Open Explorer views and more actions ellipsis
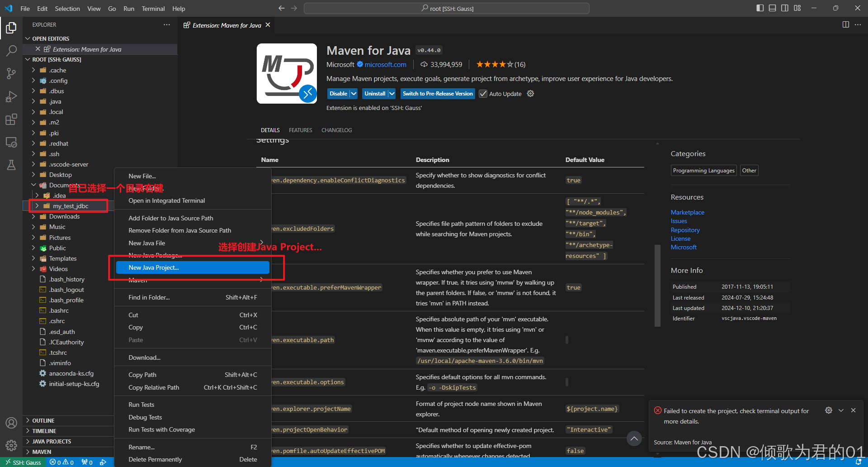Screen dimensions: 868x467 pyautogui.click(x=167, y=24)
